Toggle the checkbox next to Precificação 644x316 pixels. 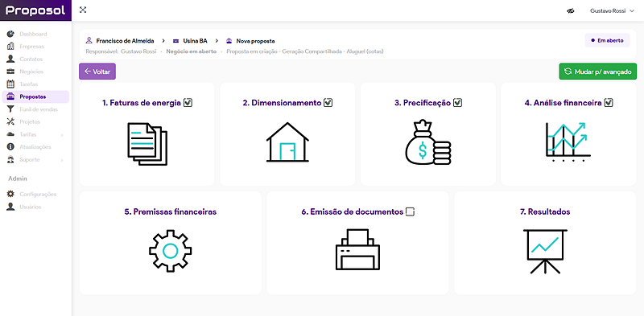click(458, 103)
